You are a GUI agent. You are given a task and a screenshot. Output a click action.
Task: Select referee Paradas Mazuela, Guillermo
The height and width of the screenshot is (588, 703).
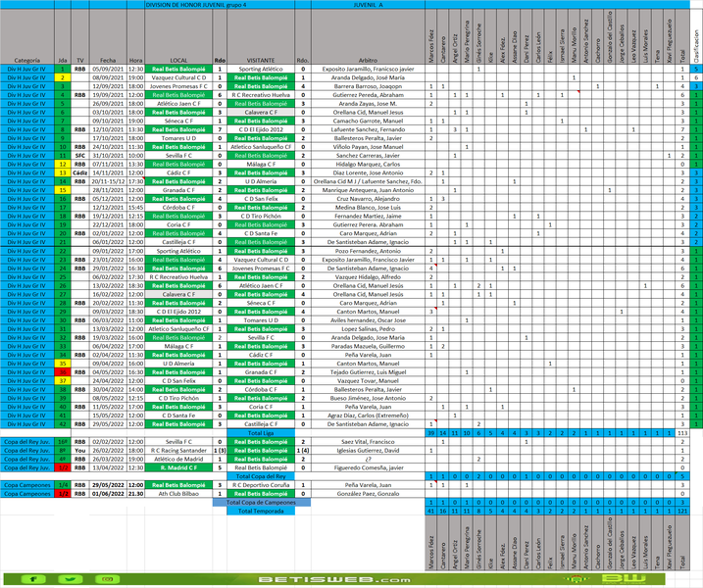click(x=368, y=347)
